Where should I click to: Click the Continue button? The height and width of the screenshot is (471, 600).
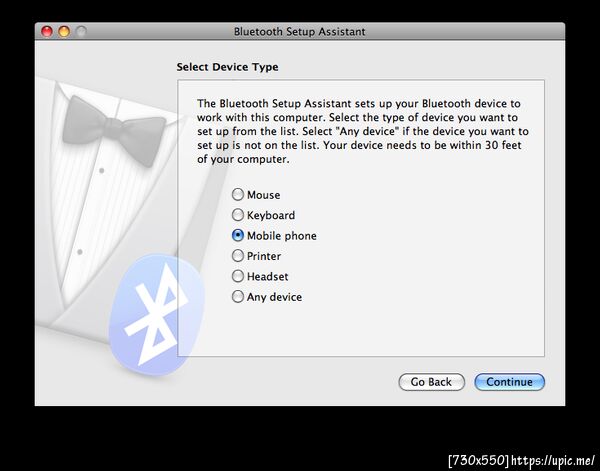click(509, 382)
